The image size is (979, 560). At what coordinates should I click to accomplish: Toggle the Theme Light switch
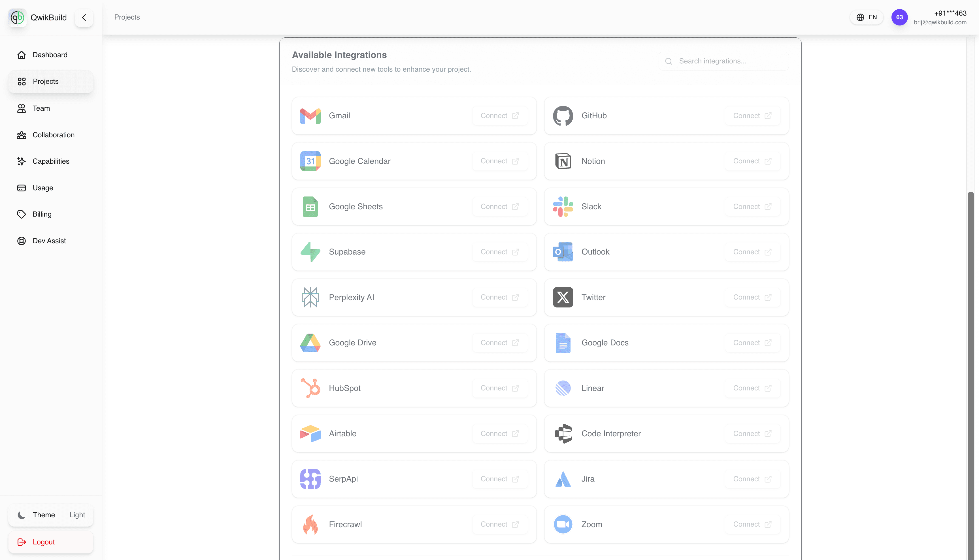51,515
